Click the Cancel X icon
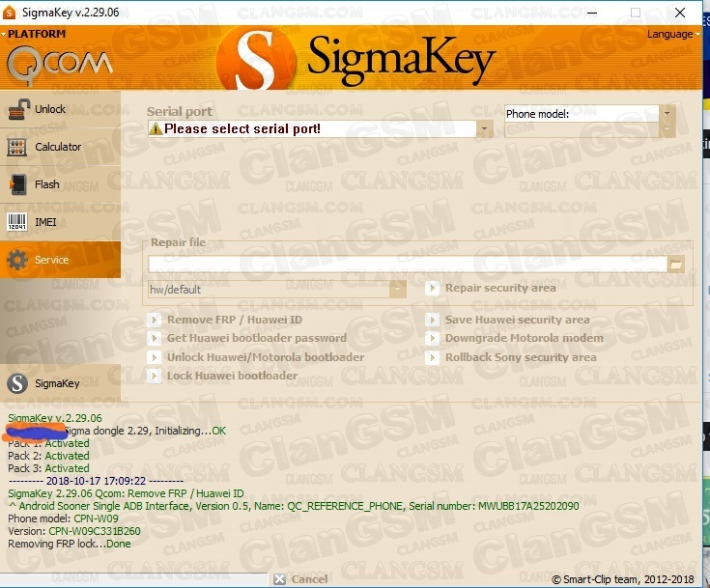Viewport: 710px width, 588px height. click(280, 579)
